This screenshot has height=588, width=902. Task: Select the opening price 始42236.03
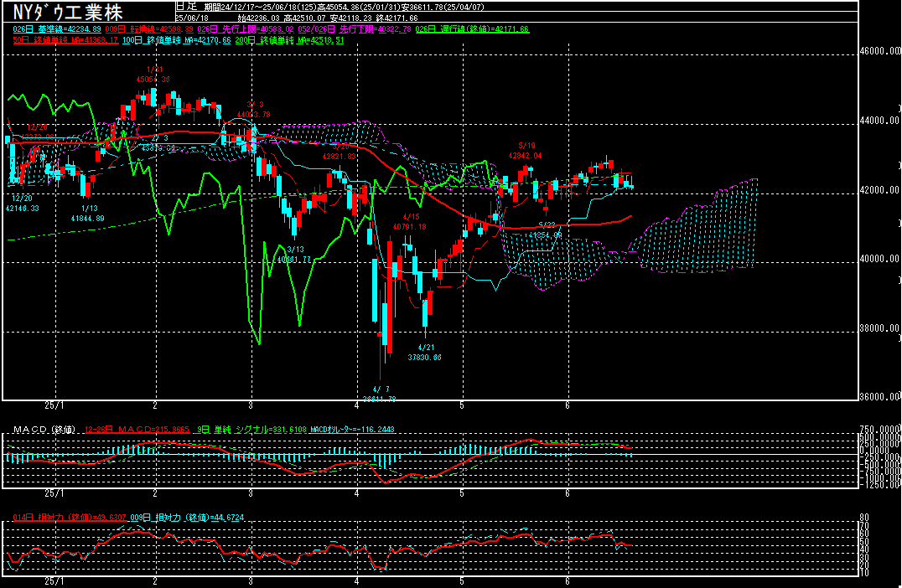click(x=259, y=18)
